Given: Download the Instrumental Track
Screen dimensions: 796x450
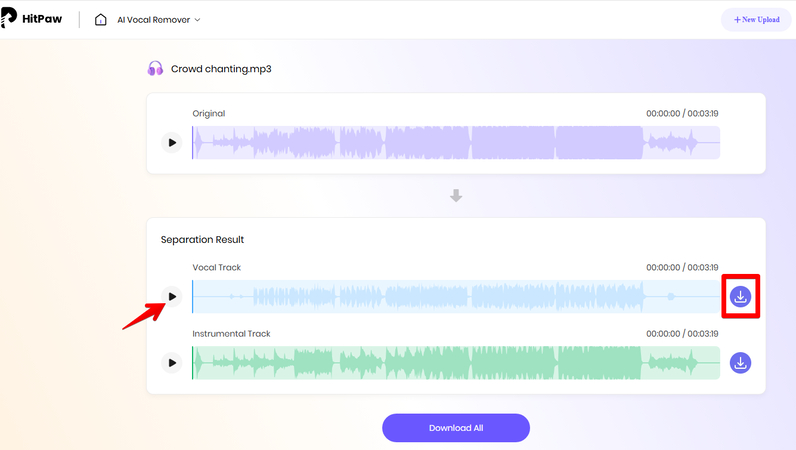Looking at the screenshot, I should pyautogui.click(x=740, y=363).
